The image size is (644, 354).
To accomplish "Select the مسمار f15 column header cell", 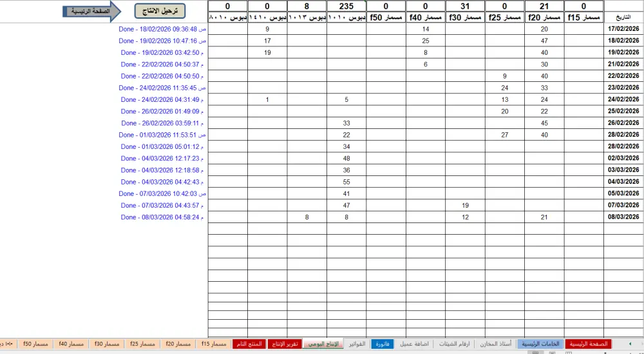I will coord(583,17).
